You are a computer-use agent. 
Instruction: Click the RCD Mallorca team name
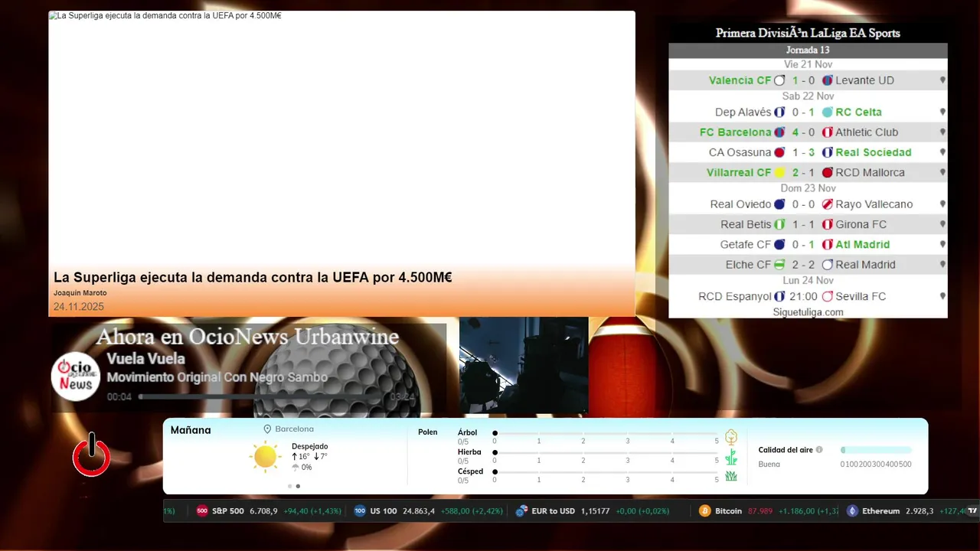[870, 173]
